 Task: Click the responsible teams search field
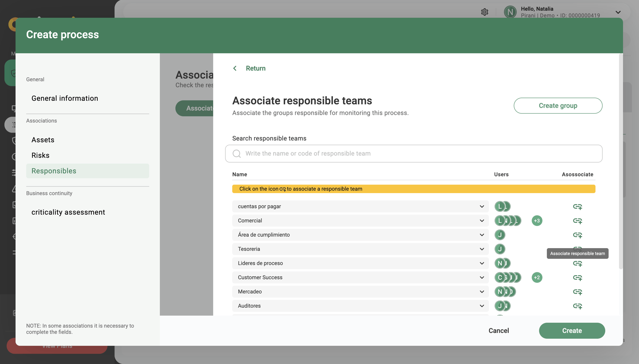[x=372, y=153]
